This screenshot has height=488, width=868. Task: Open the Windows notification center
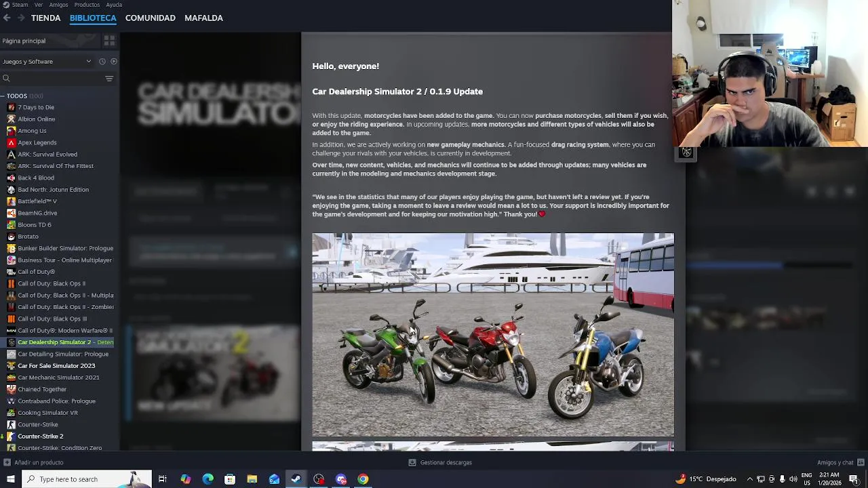pyautogui.click(x=854, y=479)
